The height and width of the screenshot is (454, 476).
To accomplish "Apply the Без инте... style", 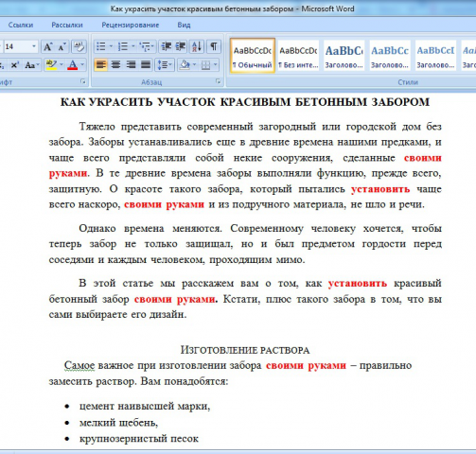I will 298,56.
